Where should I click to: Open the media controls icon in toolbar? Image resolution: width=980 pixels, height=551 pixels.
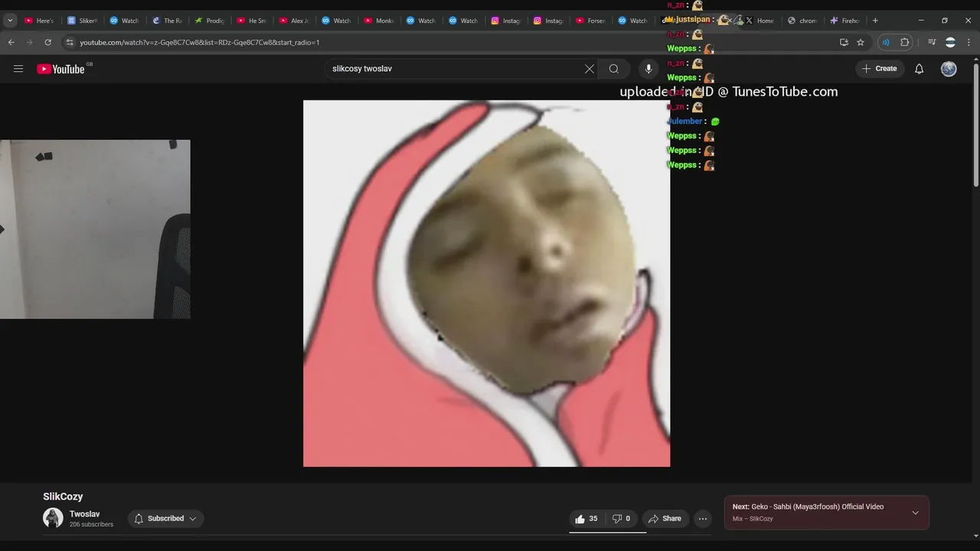point(932,42)
